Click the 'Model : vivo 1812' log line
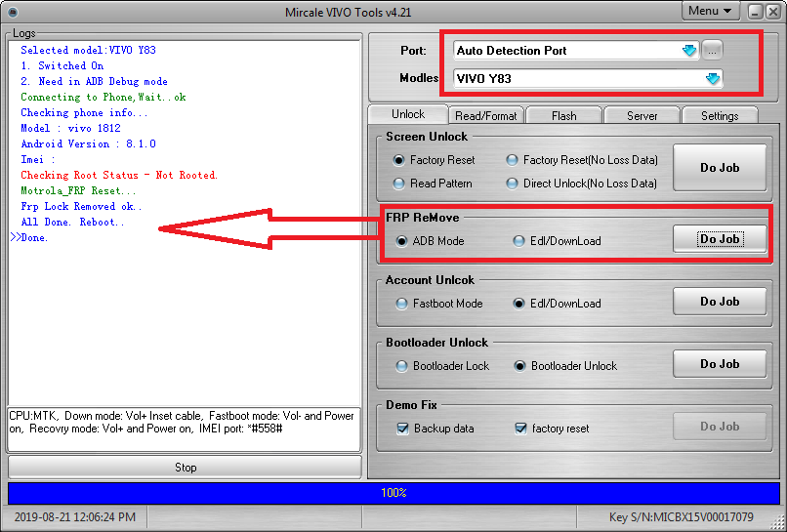787x532 pixels. [x=70, y=128]
